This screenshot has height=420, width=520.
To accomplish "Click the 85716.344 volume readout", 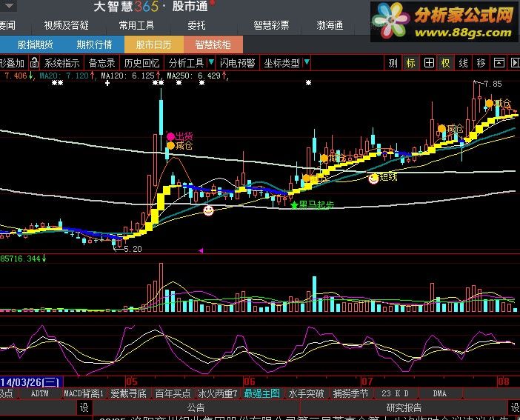I will click(20, 259).
